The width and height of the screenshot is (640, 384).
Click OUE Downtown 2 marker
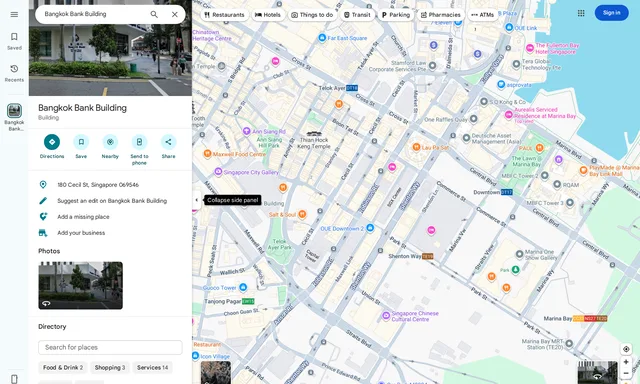370,228
